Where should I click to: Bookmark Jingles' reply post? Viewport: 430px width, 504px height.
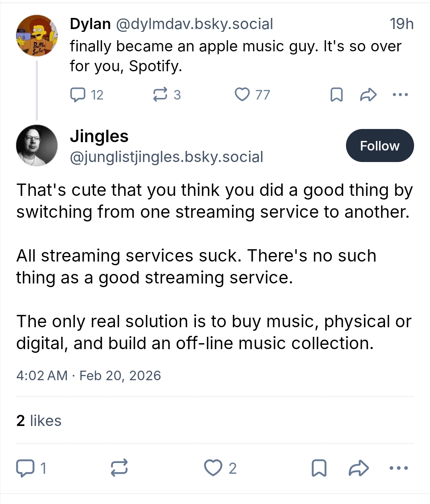(319, 468)
